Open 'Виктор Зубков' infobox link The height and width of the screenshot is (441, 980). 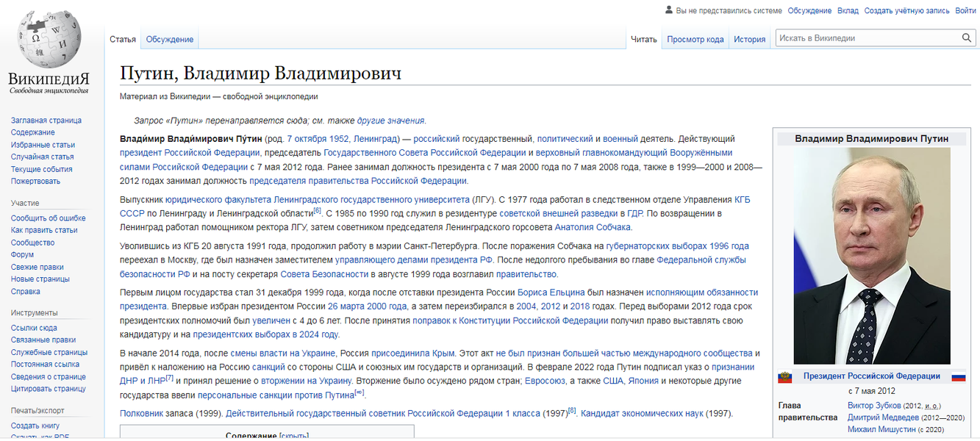click(874, 406)
